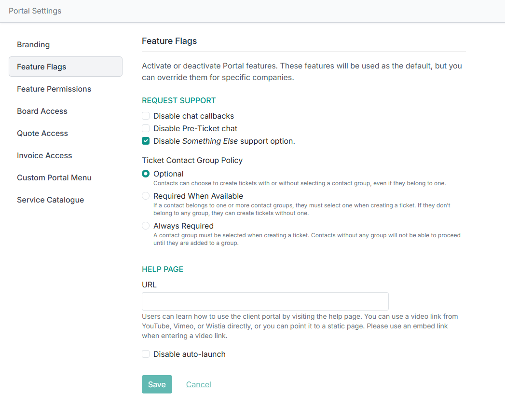505x420 pixels.
Task: Uncheck Disable Something Else support option
Action: click(x=146, y=141)
